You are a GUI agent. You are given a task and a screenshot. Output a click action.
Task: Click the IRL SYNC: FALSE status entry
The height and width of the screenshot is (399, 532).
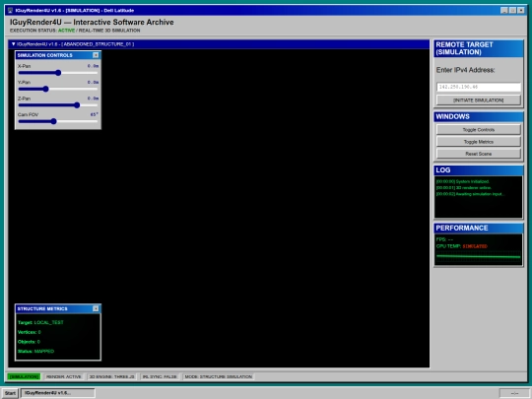tap(160, 377)
